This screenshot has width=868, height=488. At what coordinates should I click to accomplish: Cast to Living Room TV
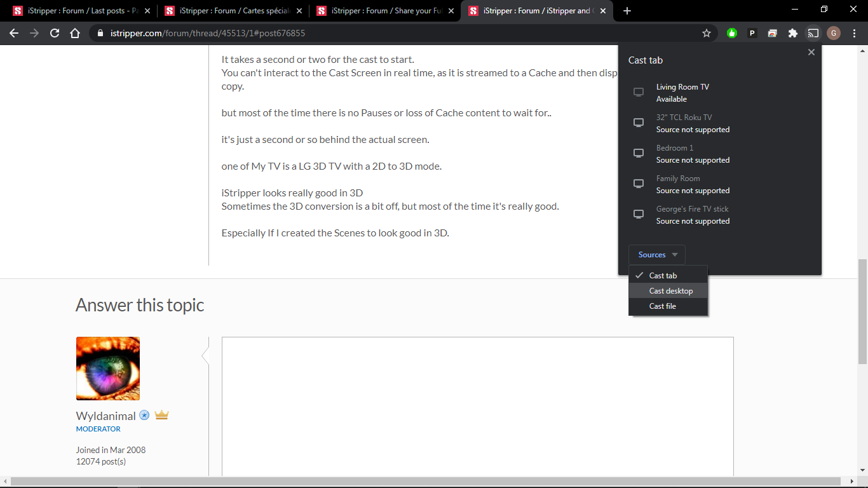point(719,93)
